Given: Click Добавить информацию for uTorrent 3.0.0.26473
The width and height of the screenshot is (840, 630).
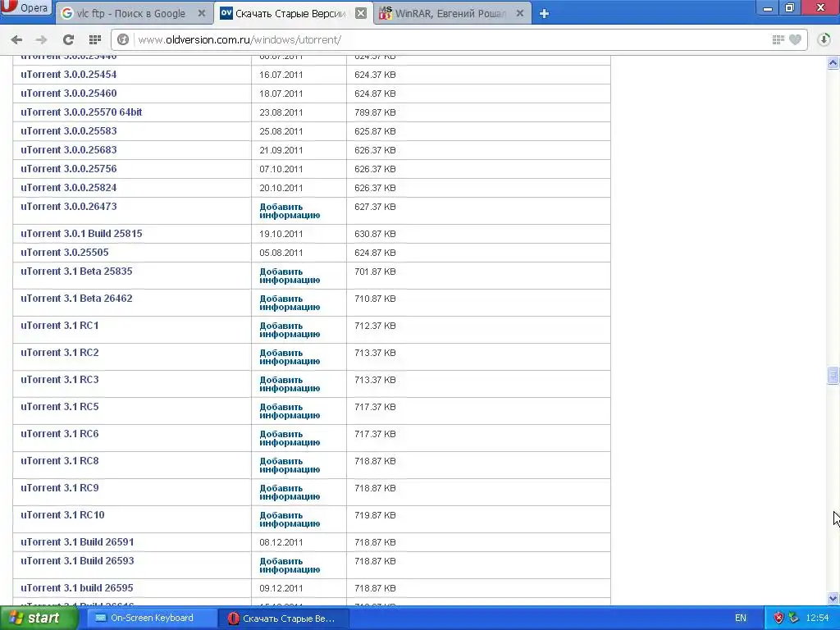Looking at the screenshot, I should coord(290,211).
